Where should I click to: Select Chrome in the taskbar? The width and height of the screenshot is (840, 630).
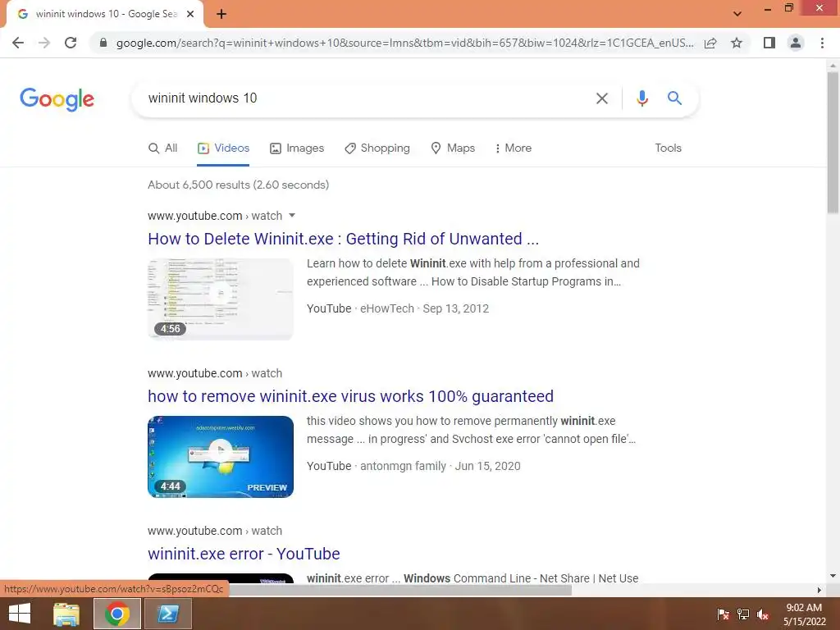click(x=117, y=614)
